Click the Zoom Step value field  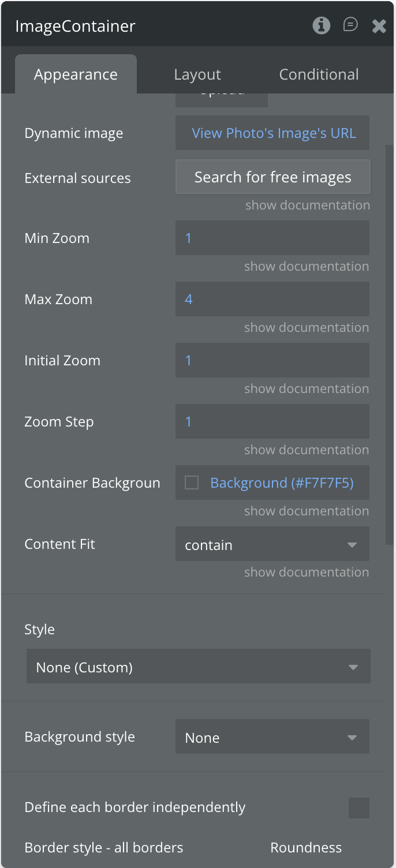(x=272, y=422)
